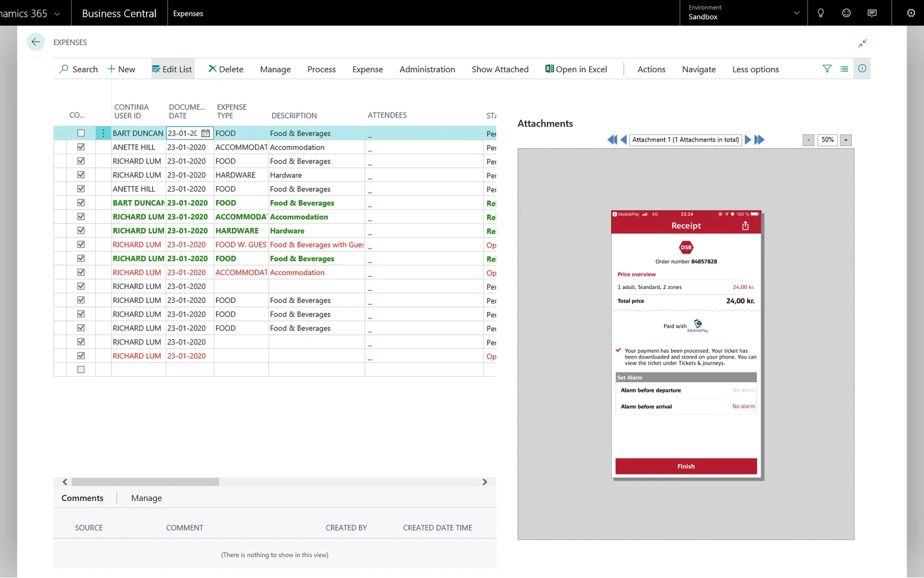This screenshot has width=924, height=578.
Task: Click the New button
Action: pyautogui.click(x=121, y=69)
